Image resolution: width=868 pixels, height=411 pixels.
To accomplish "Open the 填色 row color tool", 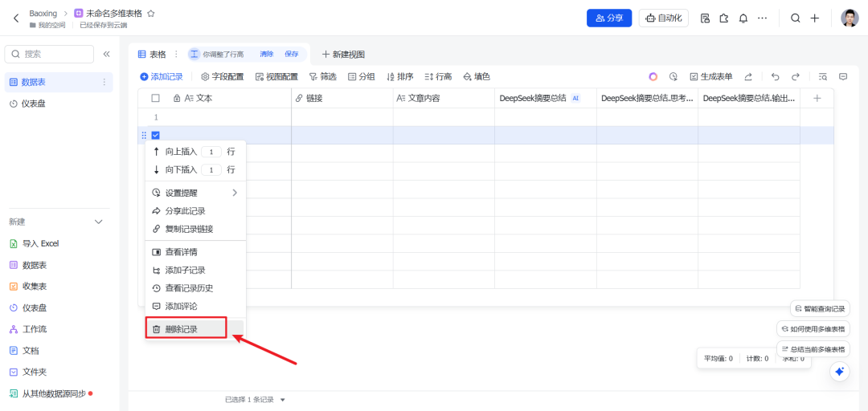I will click(477, 77).
